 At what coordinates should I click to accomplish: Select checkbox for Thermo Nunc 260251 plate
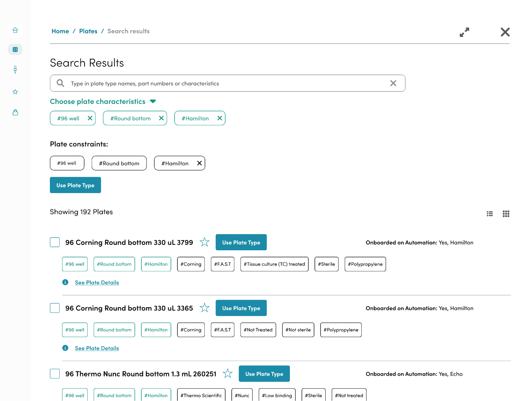coord(55,374)
